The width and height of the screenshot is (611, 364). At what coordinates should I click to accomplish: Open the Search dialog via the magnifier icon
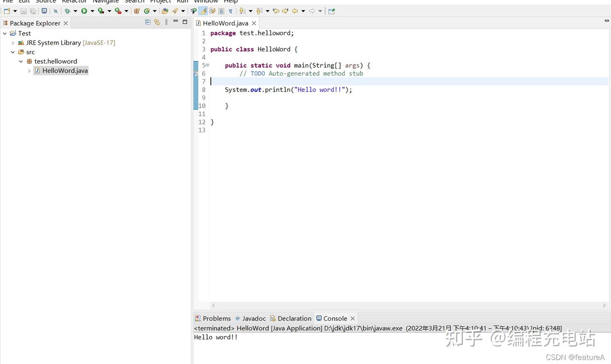[56, 11]
